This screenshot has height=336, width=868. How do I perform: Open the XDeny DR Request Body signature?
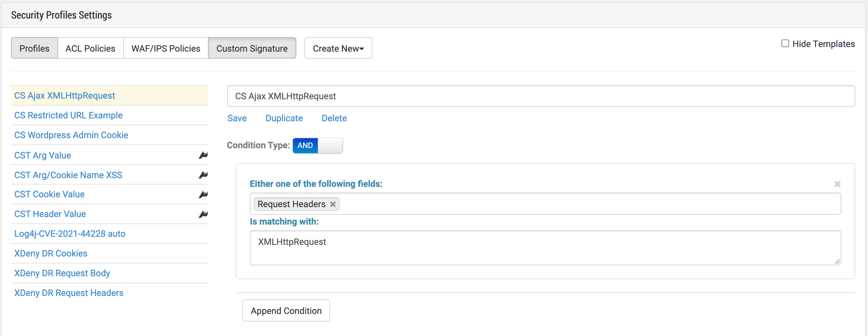pyautogui.click(x=62, y=273)
